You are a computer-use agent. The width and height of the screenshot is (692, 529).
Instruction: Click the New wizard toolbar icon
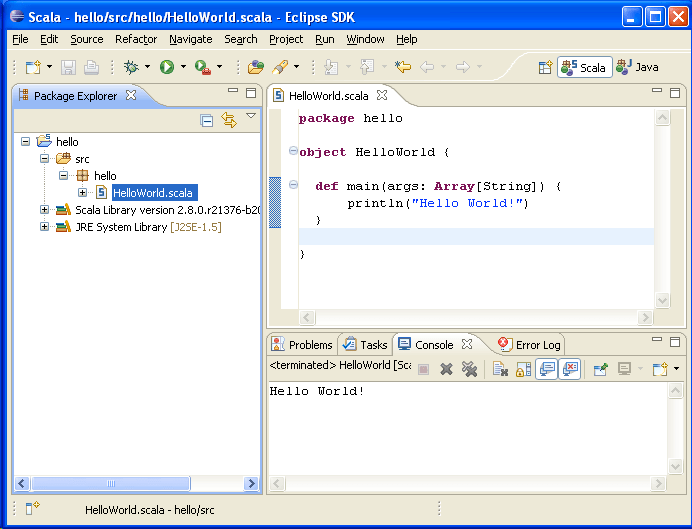(x=33, y=67)
